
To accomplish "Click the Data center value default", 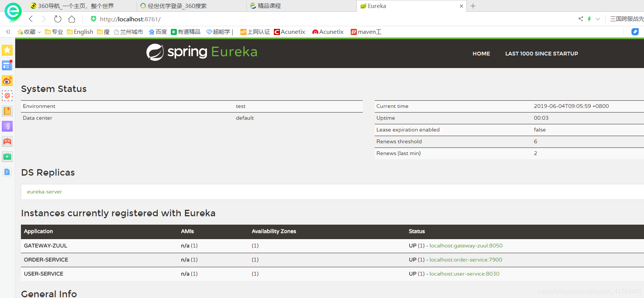I will (245, 118).
